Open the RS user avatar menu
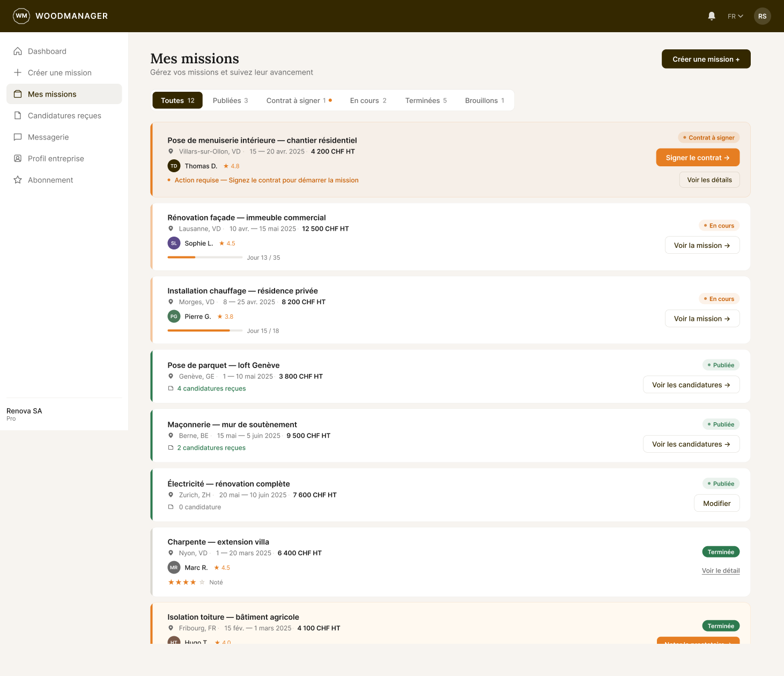 pyautogui.click(x=762, y=16)
